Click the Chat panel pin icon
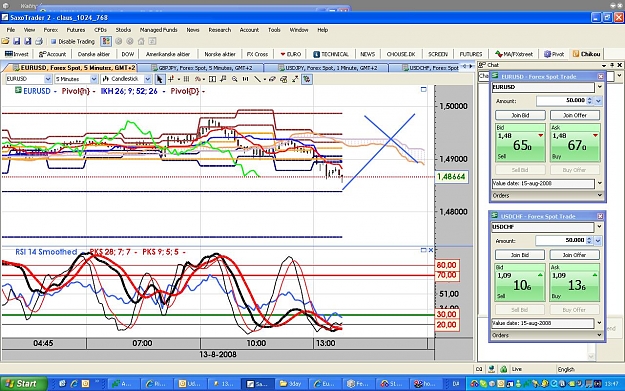625x391 pixels. click(x=612, y=65)
